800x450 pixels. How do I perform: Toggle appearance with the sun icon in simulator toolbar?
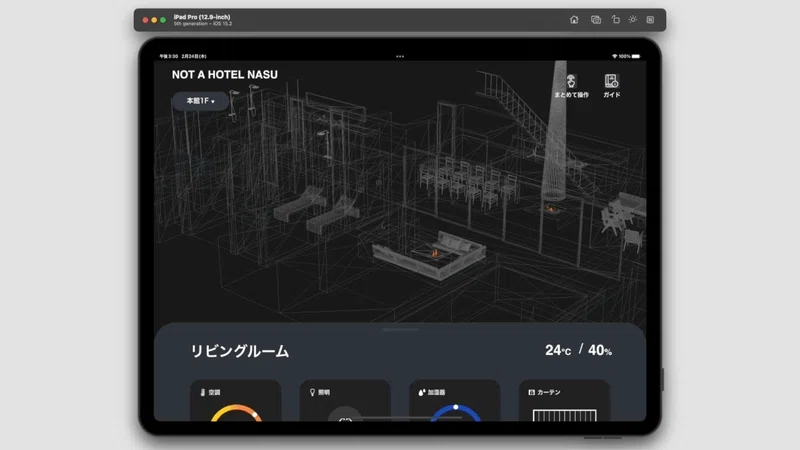633,19
